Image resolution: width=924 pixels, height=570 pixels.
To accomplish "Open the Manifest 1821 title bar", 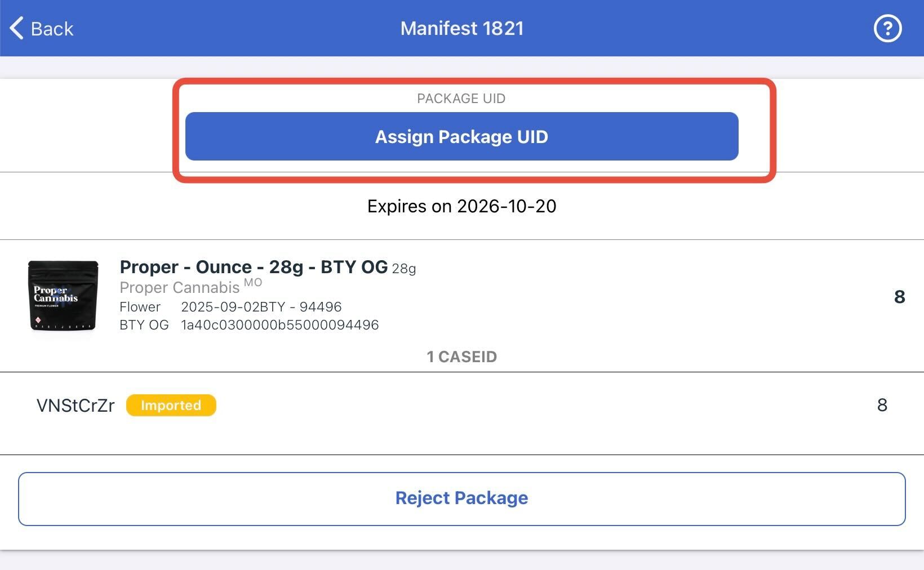I will (x=461, y=28).
